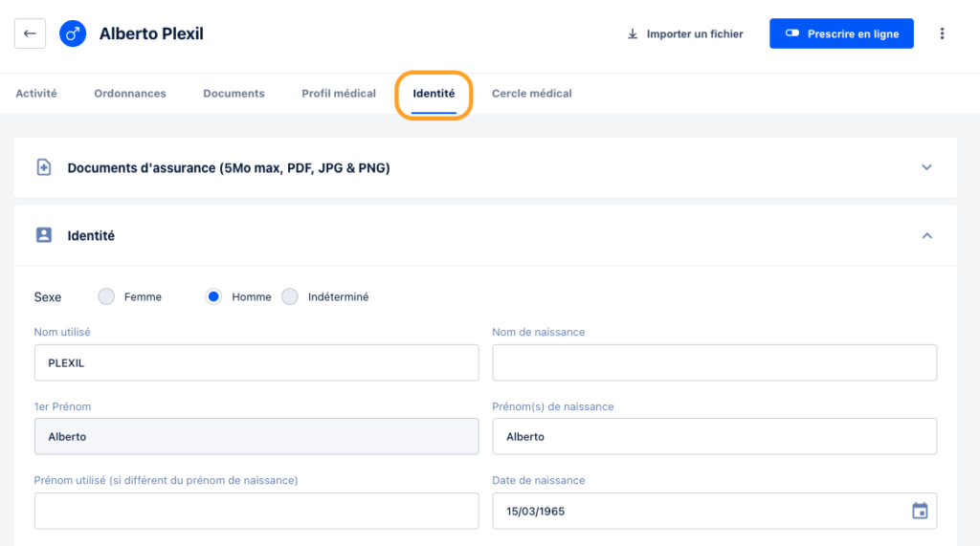Screen dimensions: 980x546
Task: Expand the Documents d'assurance section
Action: 926,167
